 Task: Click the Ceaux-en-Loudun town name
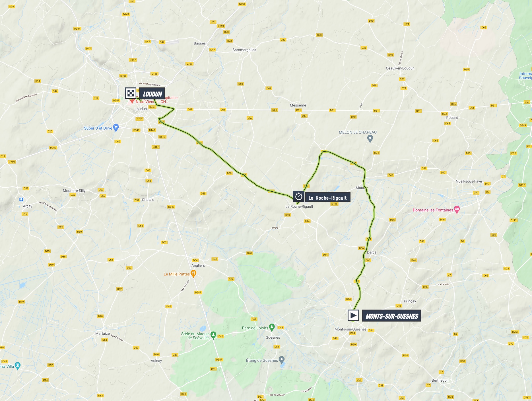tap(400, 68)
